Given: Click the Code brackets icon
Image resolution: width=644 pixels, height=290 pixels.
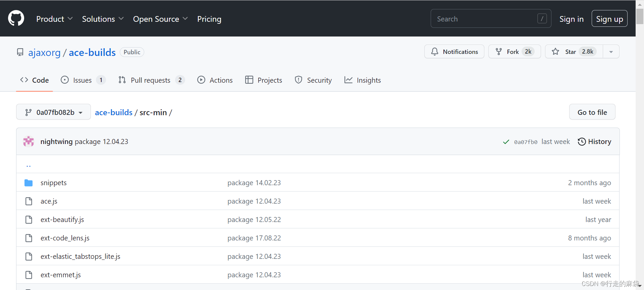Looking at the screenshot, I should [24, 80].
